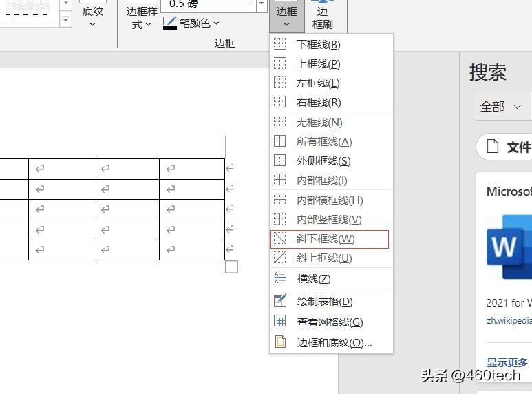Image resolution: width=532 pixels, height=394 pixels.
Task: Click the Microsoft result title text
Action: (509, 191)
